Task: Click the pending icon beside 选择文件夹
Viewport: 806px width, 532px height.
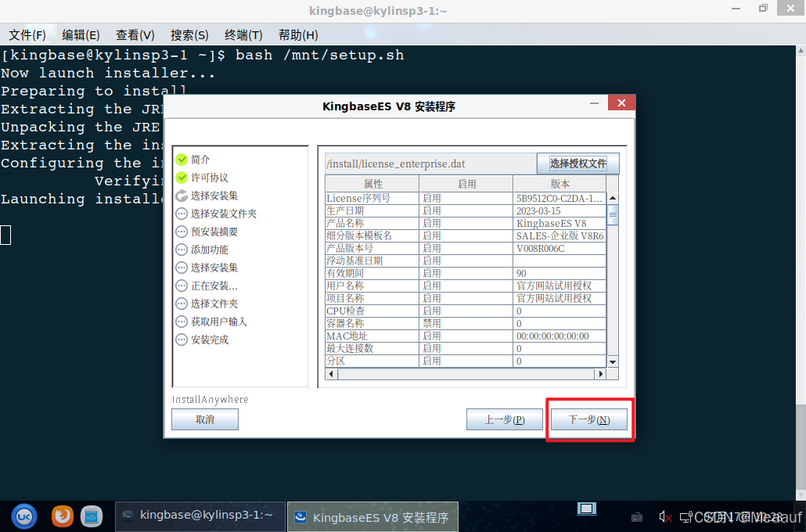Action: coord(182,304)
